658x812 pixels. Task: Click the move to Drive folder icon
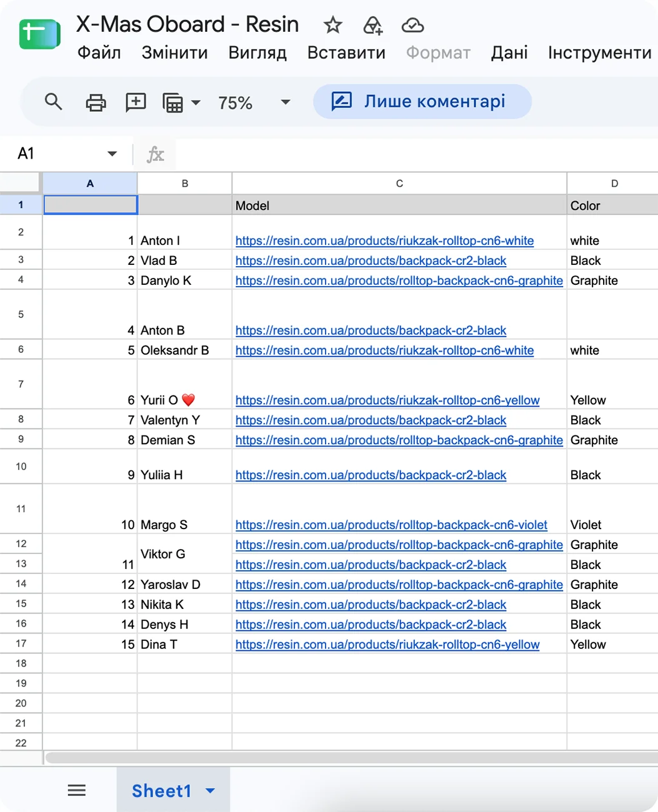[x=372, y=25]
